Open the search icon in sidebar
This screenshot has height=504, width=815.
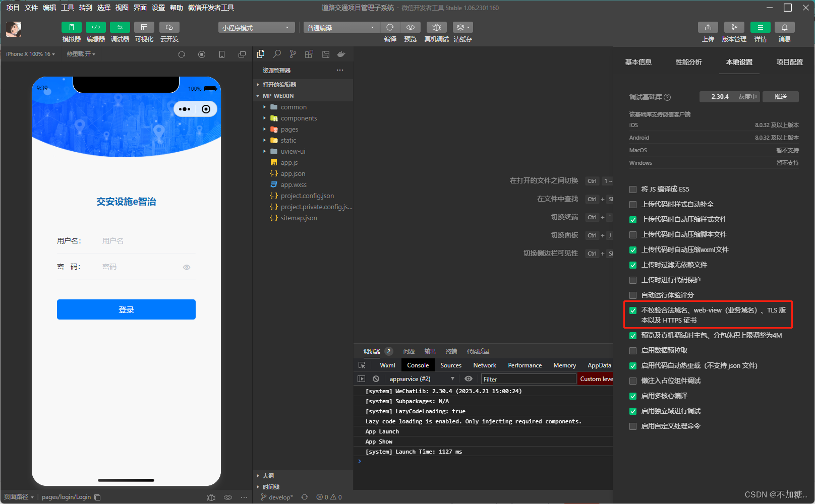277,54
